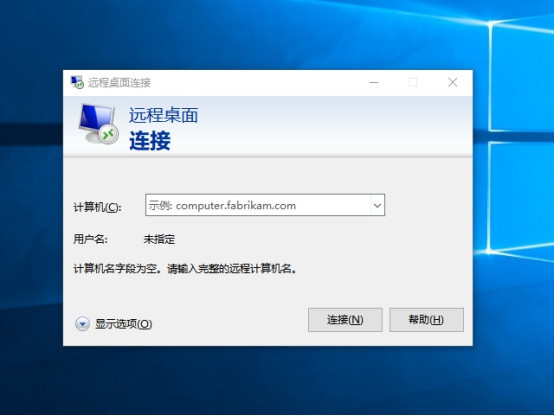Screen dimensions: 554x416
Task: Open help with the 帮助(H) button
Action: click(426, 320)
